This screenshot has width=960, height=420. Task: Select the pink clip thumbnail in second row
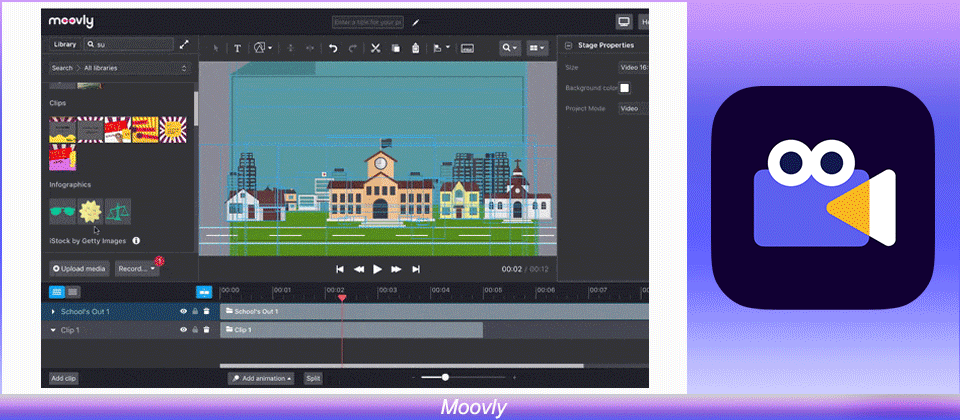pos(62,157)
